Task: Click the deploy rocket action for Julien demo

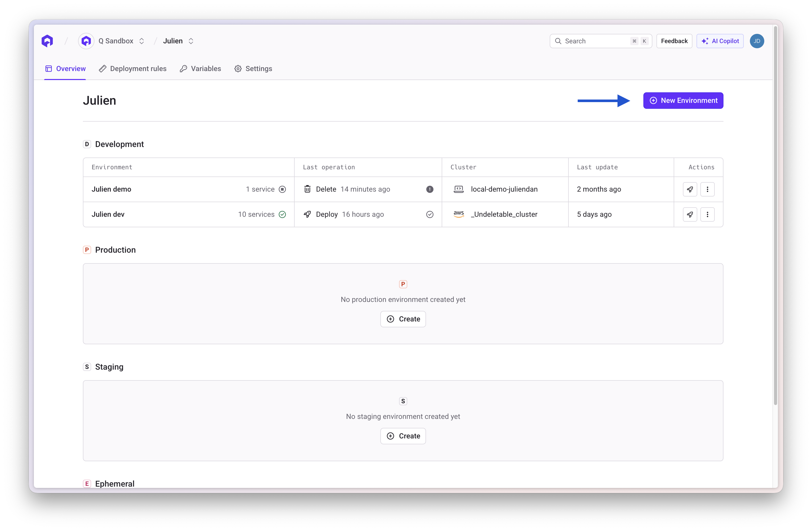Action: point(690,189)
